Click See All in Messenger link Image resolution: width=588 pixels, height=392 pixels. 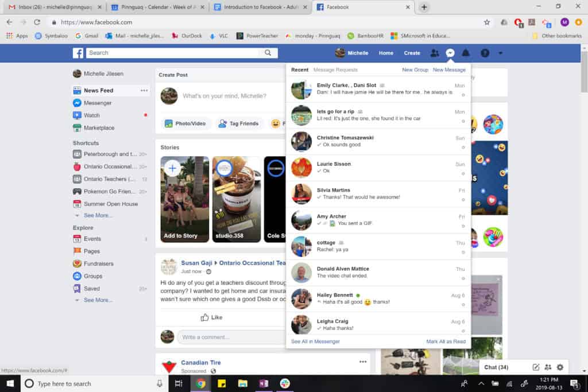(315, 341)
